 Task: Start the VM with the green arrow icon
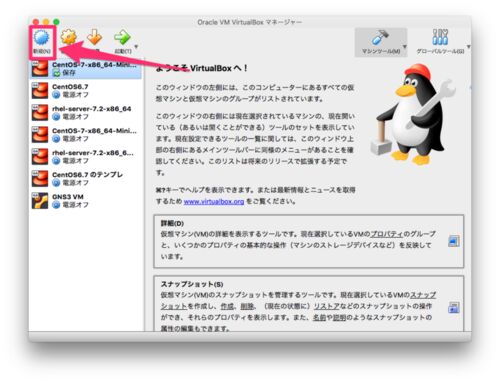pyautogui.click(x=122, y=37)
